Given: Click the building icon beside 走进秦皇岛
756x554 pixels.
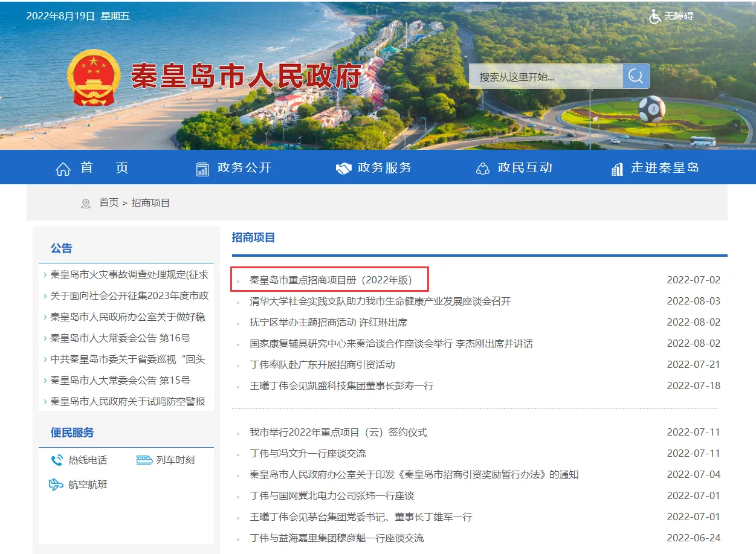Looking at the screenshot, I should coord(617,169).
